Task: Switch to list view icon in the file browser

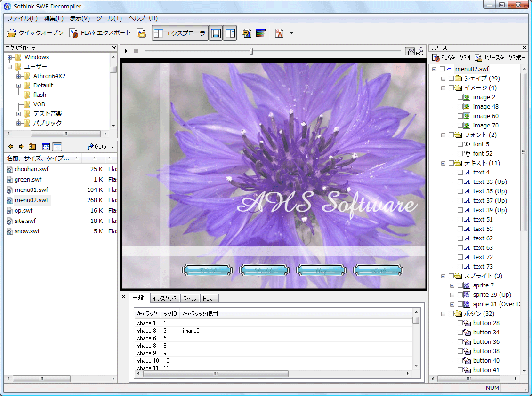Action: point(46,147)
